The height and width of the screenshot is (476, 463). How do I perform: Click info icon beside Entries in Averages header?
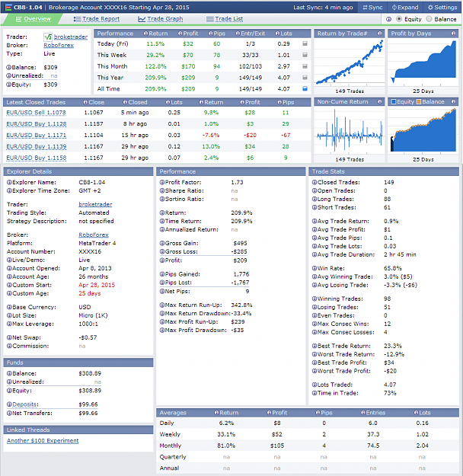[x=363, y=413]
